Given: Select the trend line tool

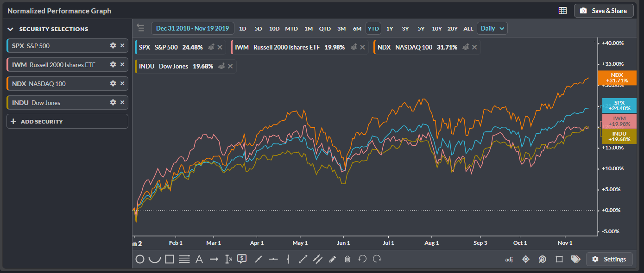Looking at the screenshot, I should (x=303, y=259).
